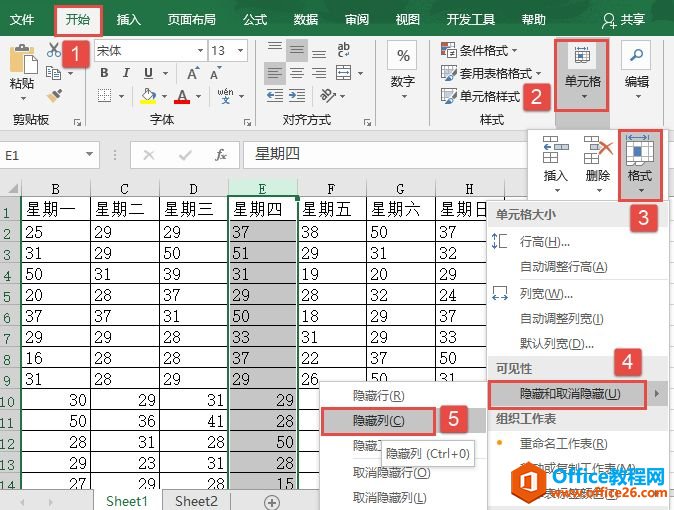
Task: Toggle Italic formatting
Action: point(126,73)
